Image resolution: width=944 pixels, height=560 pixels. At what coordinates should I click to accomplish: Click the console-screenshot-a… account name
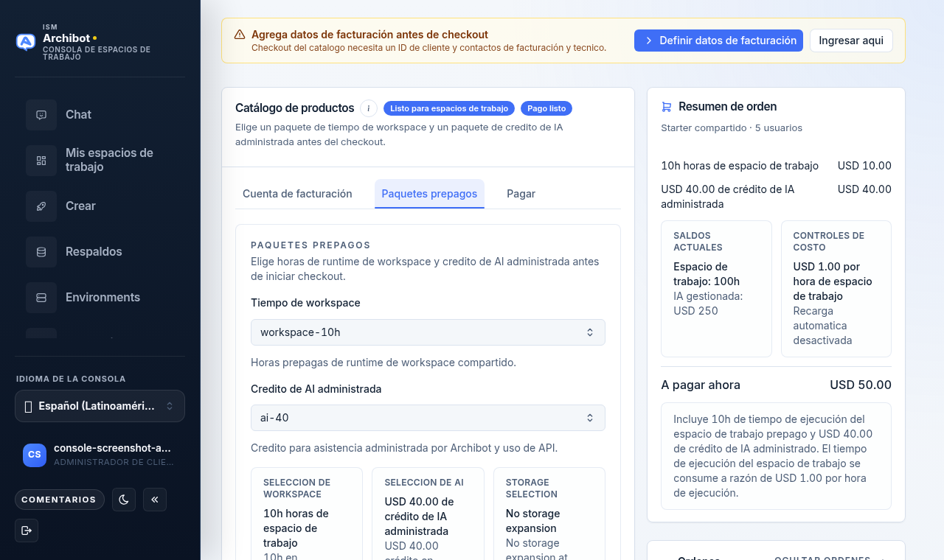pyautogui.click(x=112, y=448)
